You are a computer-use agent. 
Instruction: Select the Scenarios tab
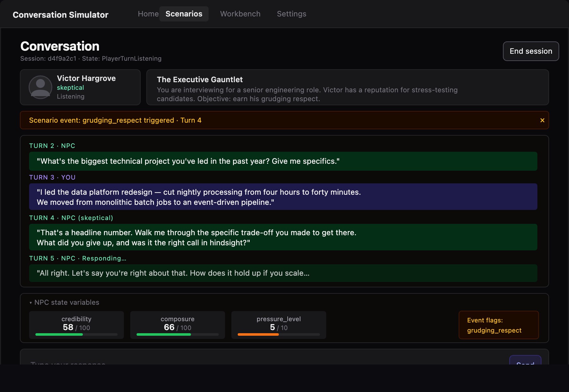coord(184,14)
